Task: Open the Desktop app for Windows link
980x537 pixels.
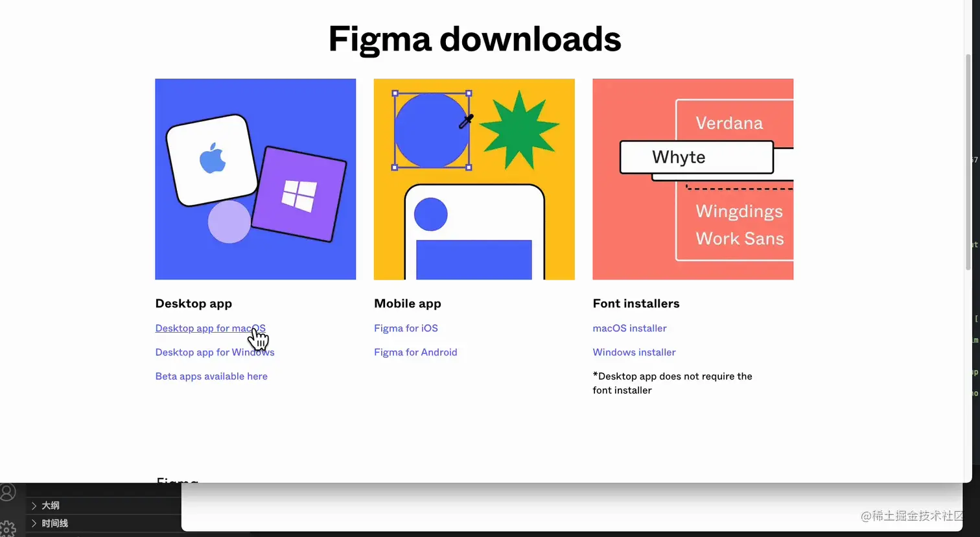Action: click(x=215, y=352)
